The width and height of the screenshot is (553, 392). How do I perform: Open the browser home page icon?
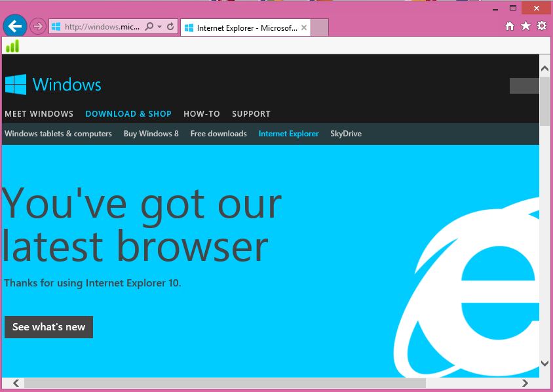click(510, 26)
